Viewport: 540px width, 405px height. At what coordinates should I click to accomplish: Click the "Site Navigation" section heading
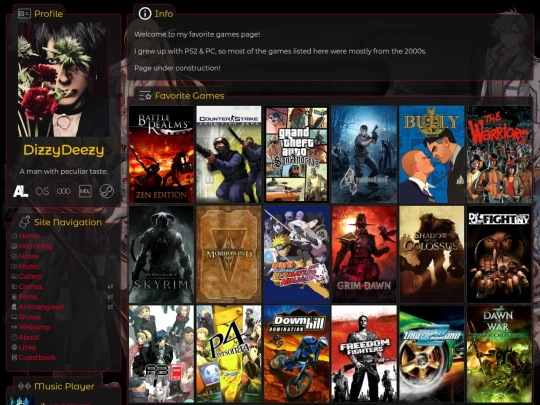[68, 222]
